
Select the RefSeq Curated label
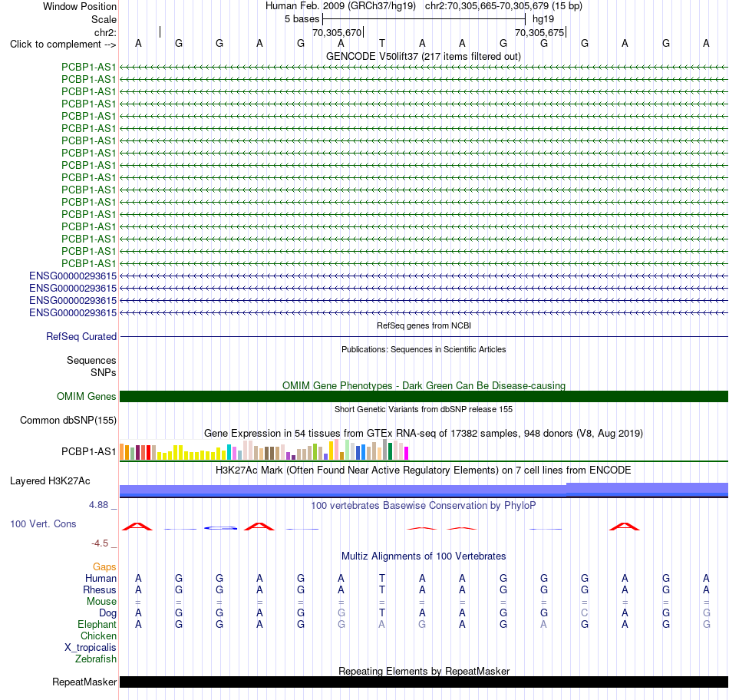(81, 336)
